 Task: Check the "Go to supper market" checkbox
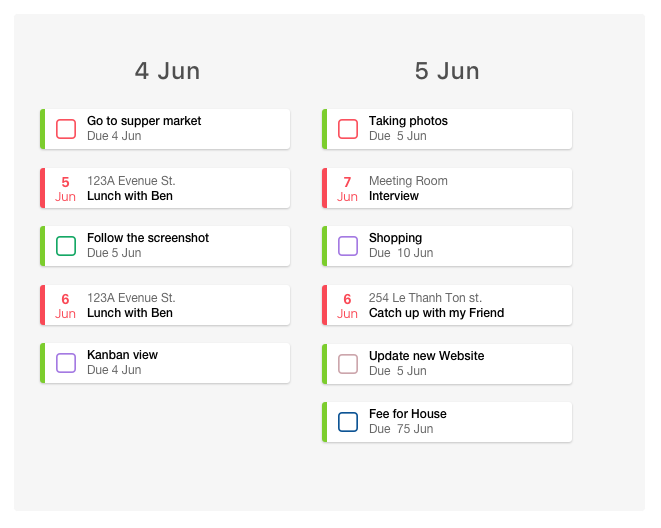(x=66, y=129)
